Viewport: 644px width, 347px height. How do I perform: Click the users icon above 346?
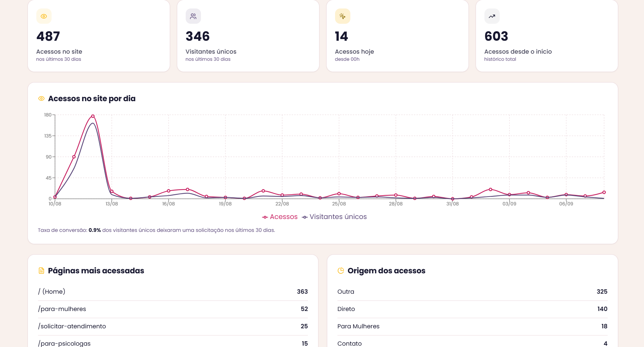193,16
